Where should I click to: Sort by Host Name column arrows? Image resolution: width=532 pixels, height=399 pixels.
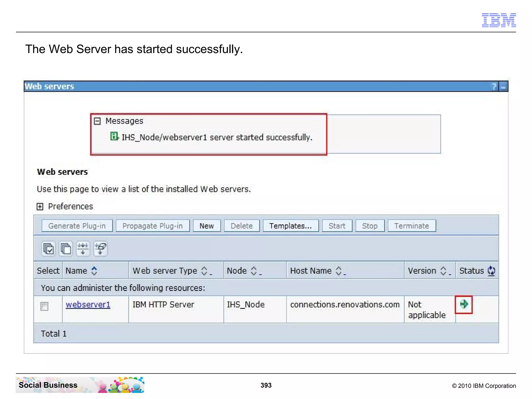(x=338, y=271)
